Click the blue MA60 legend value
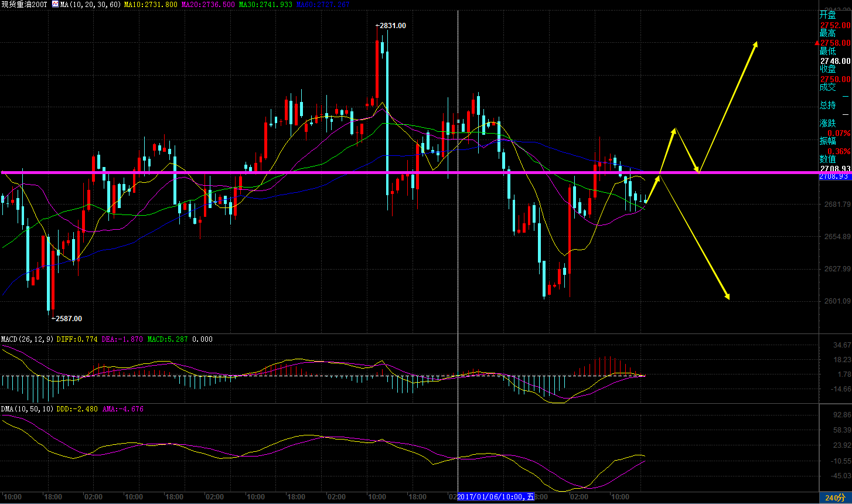The height and width of the screenshot is (504, 852). pyautogui.click(x=323, y=4)
